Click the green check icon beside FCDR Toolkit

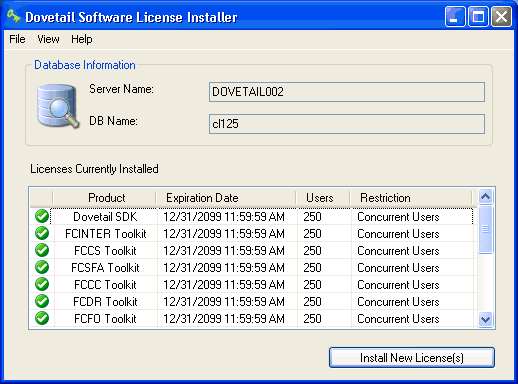(x=42, y=301)
